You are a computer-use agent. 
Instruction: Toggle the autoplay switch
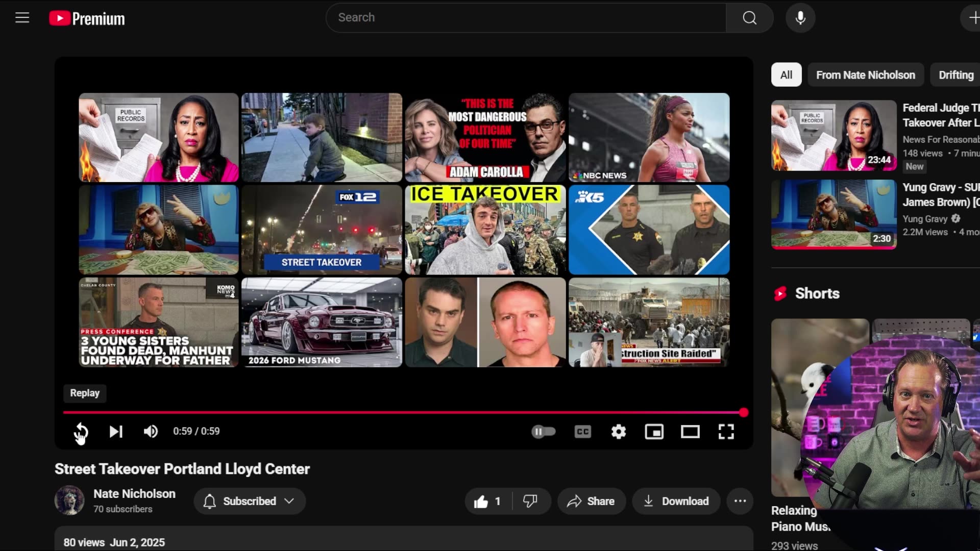coord(543,432)
